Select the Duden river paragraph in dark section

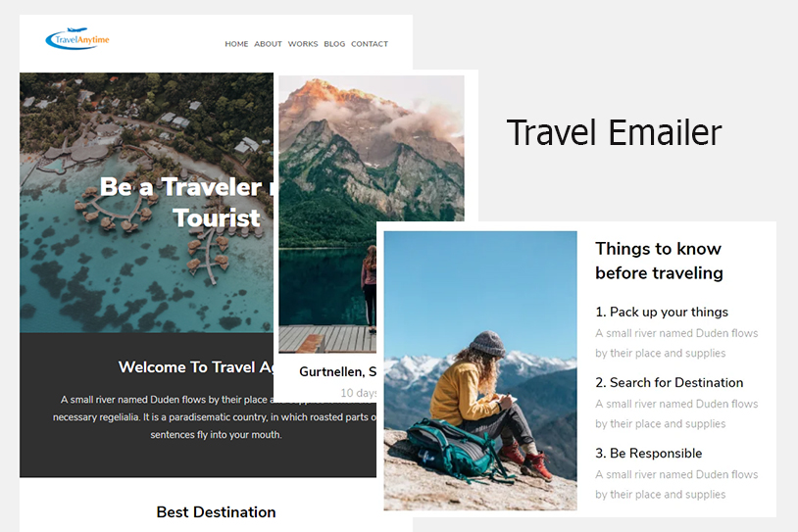tap(215, 417)
